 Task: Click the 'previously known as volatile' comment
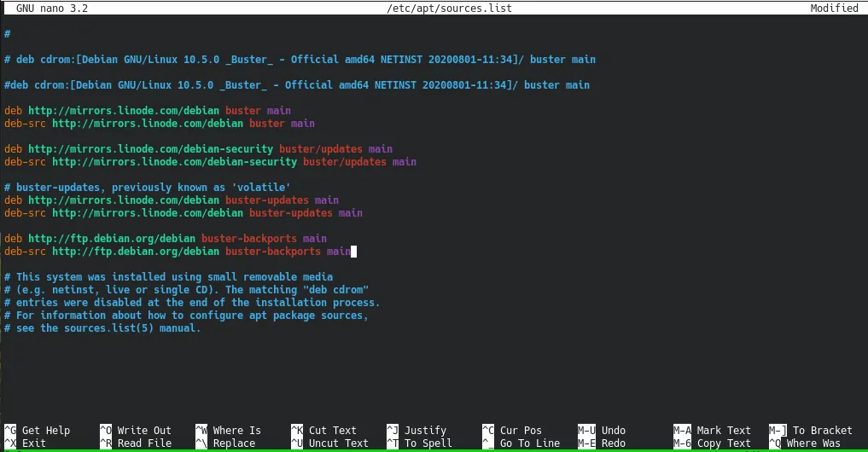click(x=148, y=187)
